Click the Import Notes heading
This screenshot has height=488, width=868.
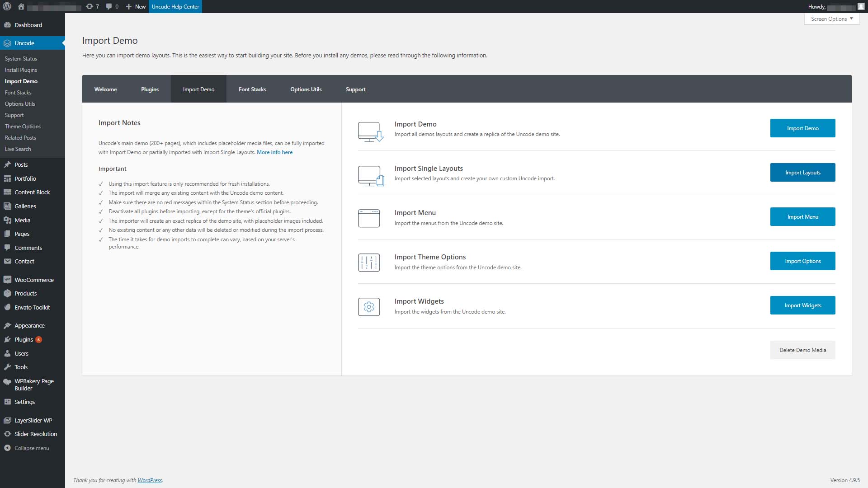(x=119, y=123)
